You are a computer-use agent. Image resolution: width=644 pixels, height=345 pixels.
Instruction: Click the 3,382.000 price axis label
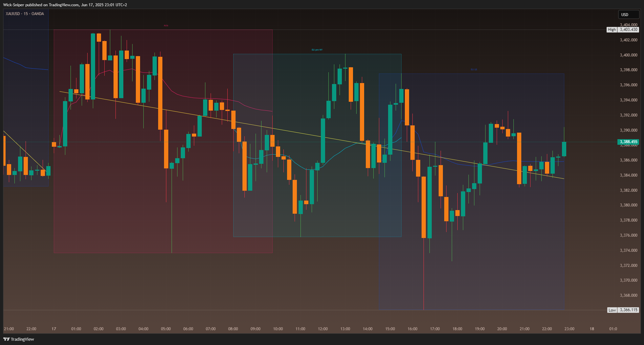(629, 190)
